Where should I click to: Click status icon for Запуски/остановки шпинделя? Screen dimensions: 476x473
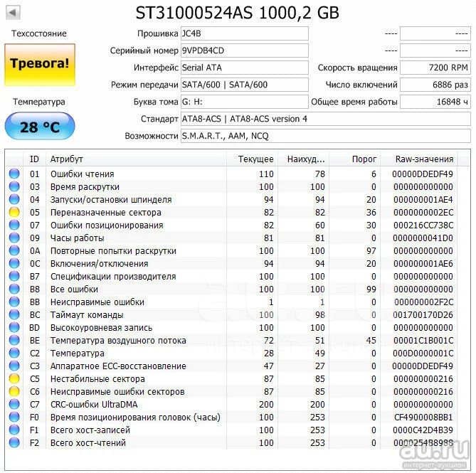click(x=14, y=199)
